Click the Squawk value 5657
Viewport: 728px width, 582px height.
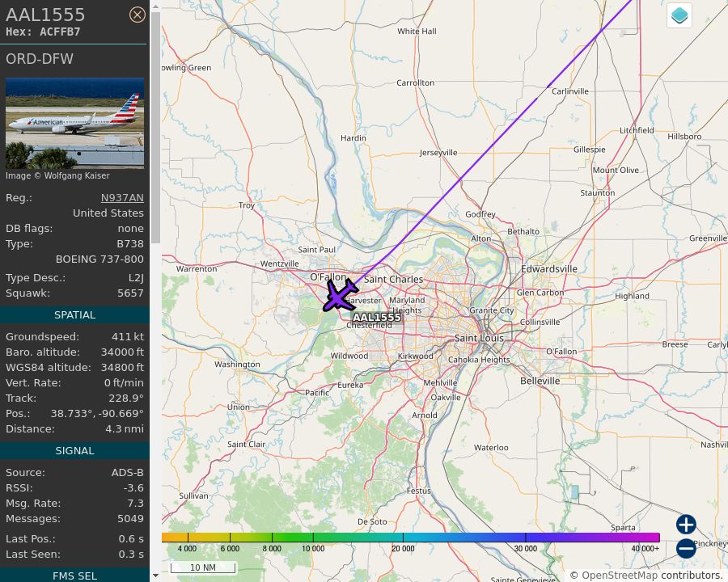pyautogui.click(x=130, y=293)
